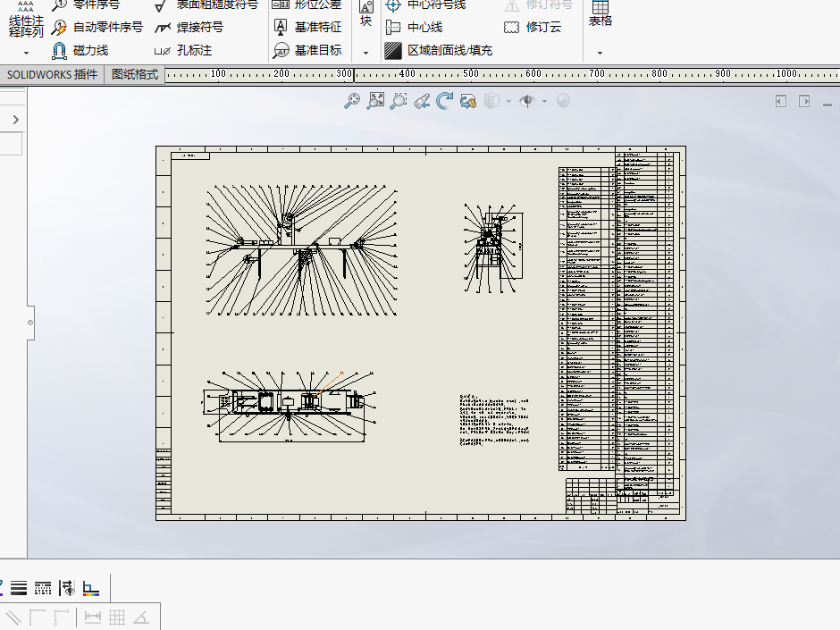Click the Previous View icon
Screen dimensions: 840x630
pyautogui.click(x=422, y=101)
